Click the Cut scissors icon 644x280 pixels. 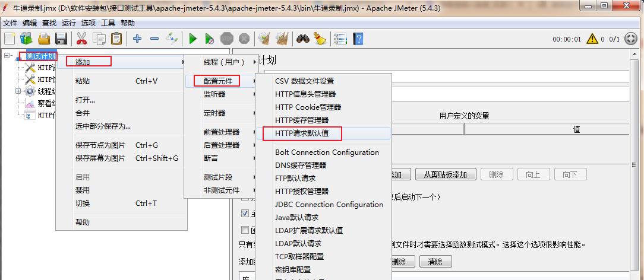(x=82, y=39)
